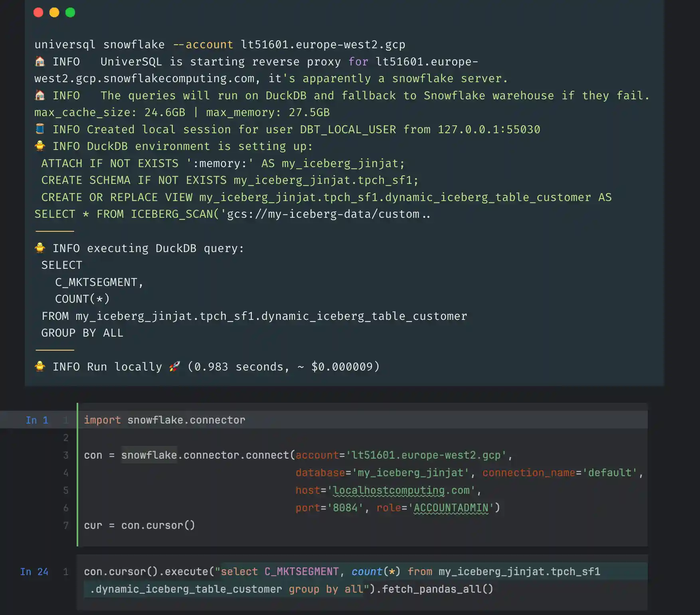The height and width of the screenshot is (615, 700).
Task: Click the rocket icon after 'Run locally'
Action: click(x=174, y=367)
